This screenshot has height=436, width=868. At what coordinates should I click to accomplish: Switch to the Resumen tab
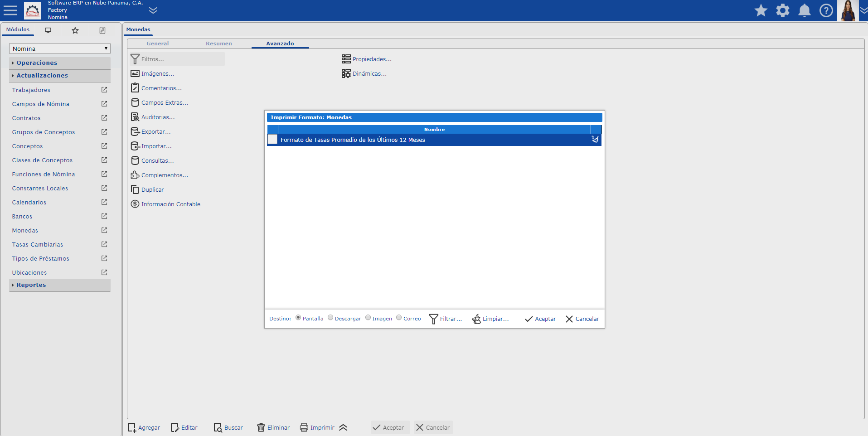(219, 44)
